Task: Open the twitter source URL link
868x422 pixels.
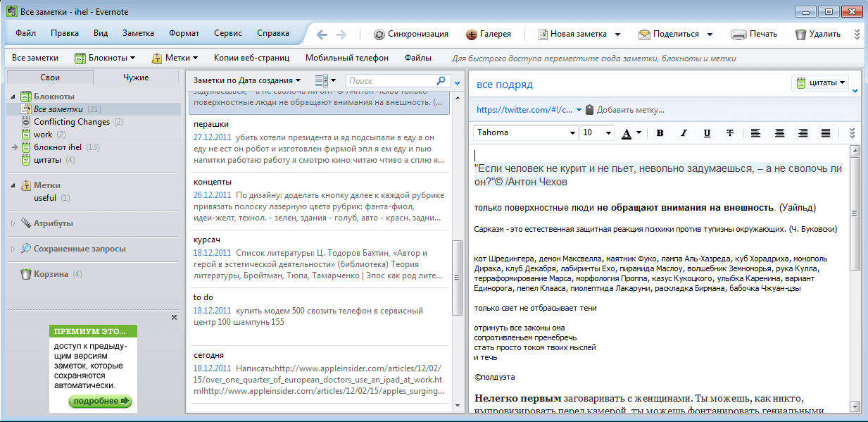Action: click(524, 110)
